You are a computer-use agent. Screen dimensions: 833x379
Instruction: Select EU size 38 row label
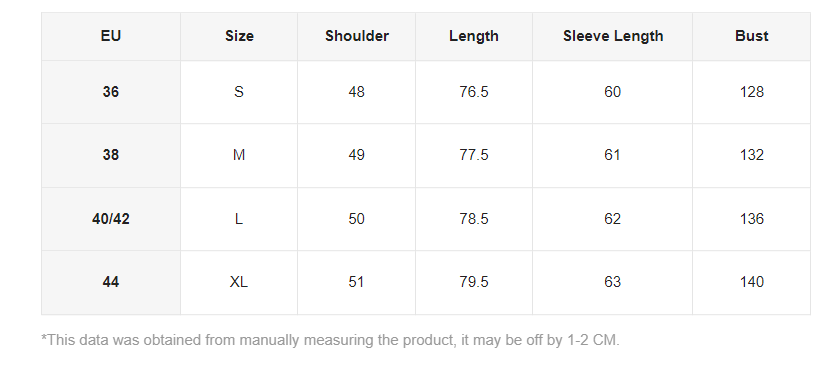pyautogui.click(x=110, y=155)
